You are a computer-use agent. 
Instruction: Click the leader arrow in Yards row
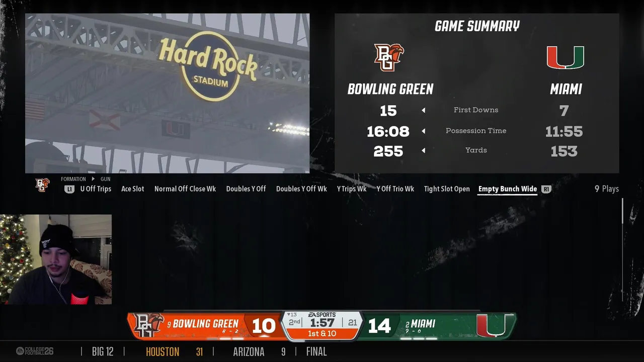423,150
